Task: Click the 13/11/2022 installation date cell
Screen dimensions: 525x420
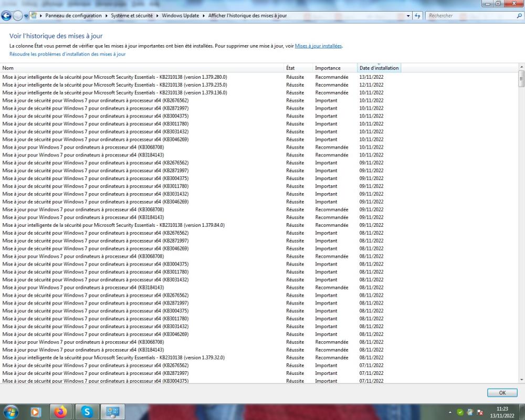Action: point(371,77)
